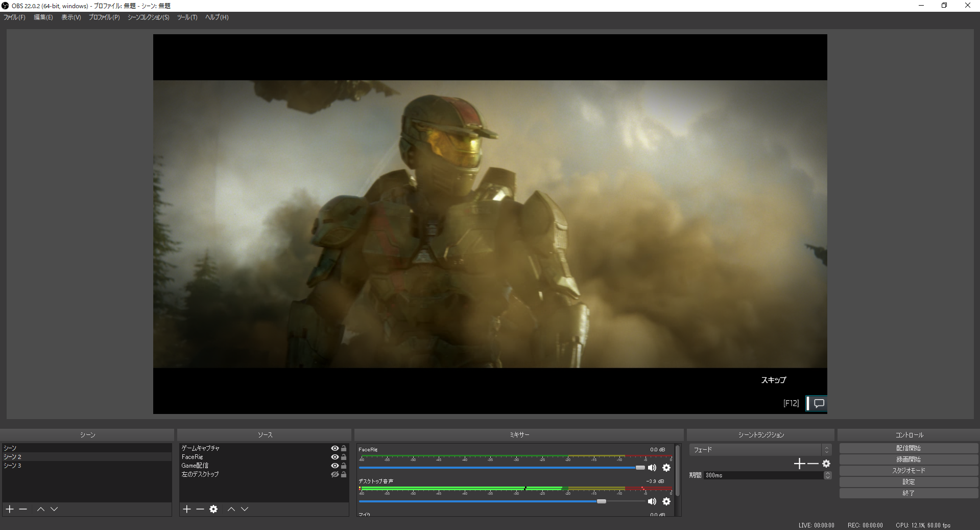This screenshot has height=530, width=980.
Task: Enable スタジオモード
Action: point(909,470)
